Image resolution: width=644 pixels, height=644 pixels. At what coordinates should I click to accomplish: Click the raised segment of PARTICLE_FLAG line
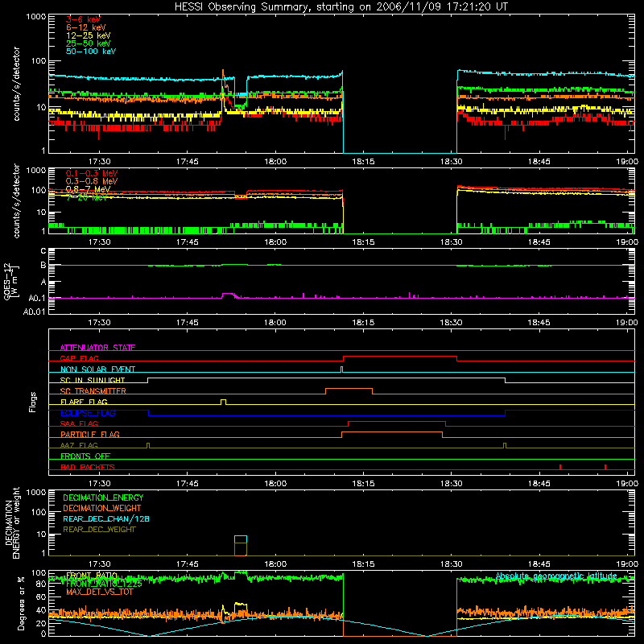tap(392, 432)
